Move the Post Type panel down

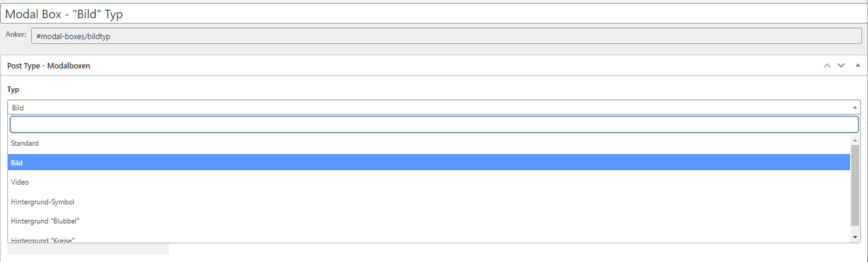pyautogui.click(x=841, y=66)
